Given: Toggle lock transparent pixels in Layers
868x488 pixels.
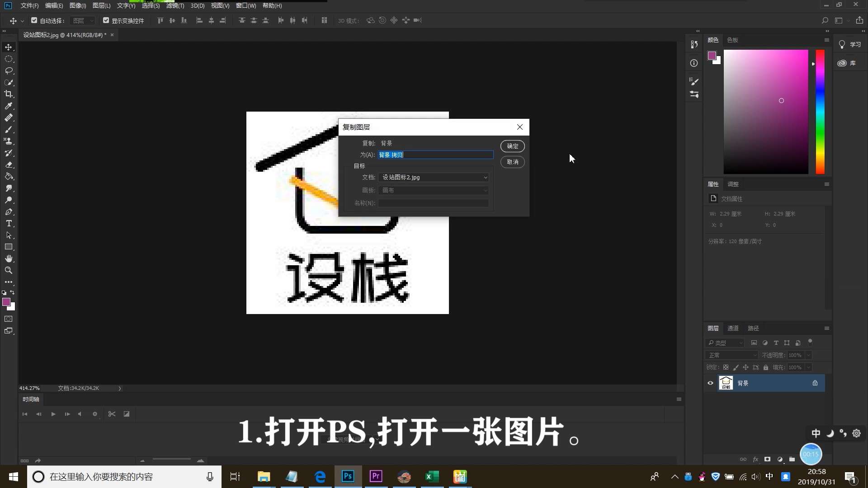Looking at the screenshot, I should click(726, 367).
